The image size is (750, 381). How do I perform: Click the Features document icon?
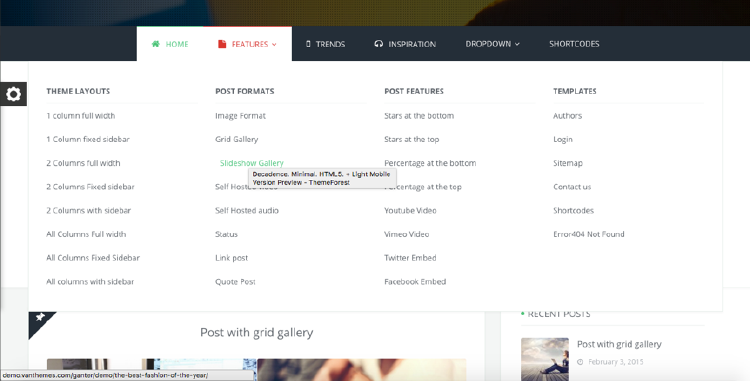pos(222,44)
